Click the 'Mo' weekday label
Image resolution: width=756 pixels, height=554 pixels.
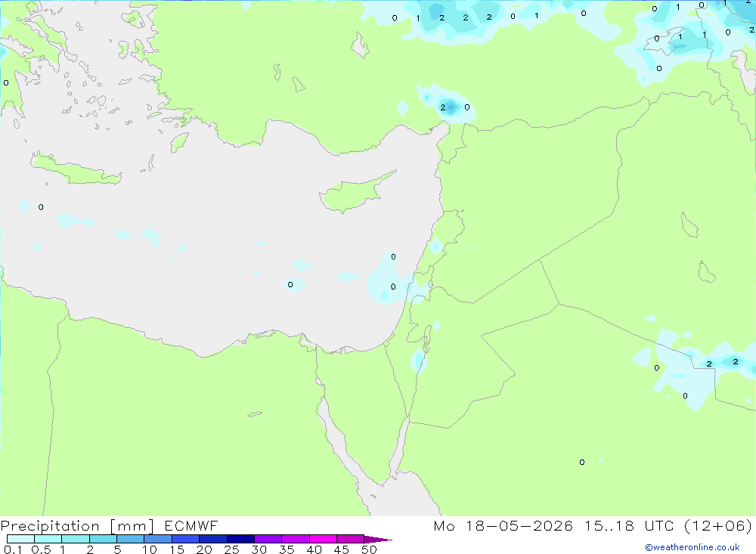pyautogui.click(x=444, y=525)
